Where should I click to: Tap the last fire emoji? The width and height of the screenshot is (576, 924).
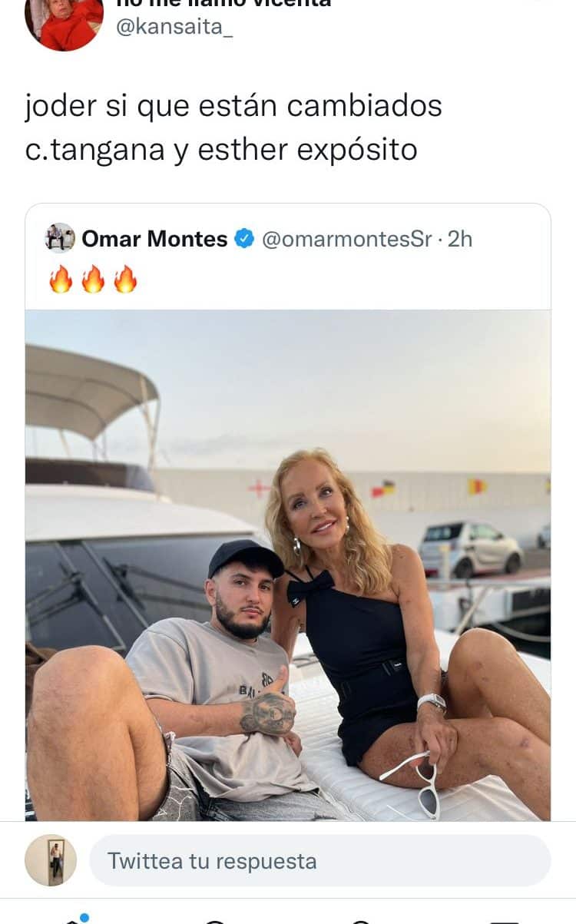125,280
